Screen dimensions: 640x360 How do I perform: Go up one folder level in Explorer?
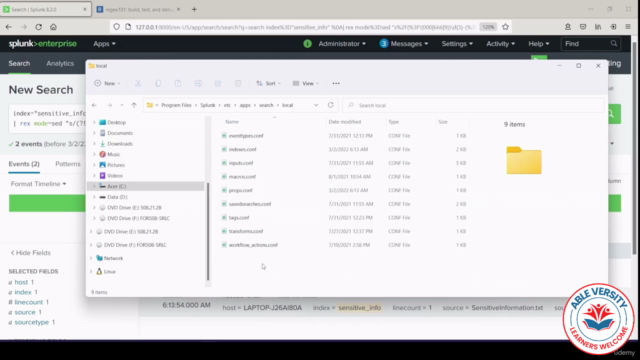134,105
